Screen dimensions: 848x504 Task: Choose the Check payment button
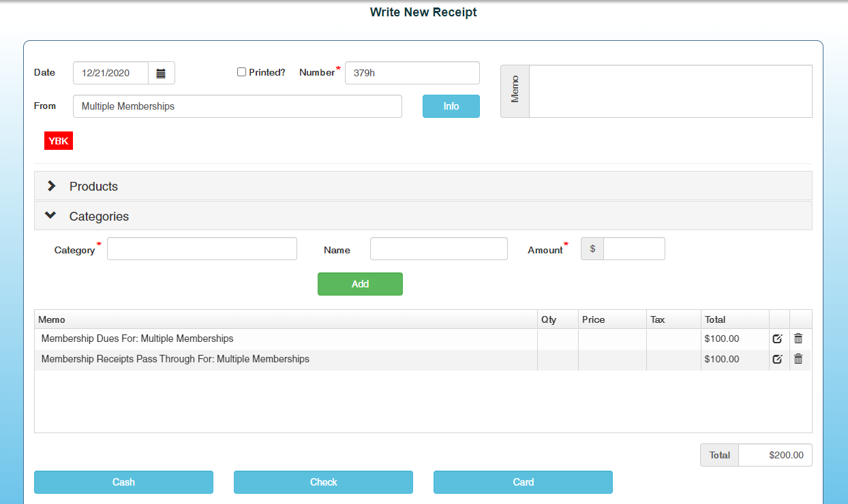click(323, 482)
